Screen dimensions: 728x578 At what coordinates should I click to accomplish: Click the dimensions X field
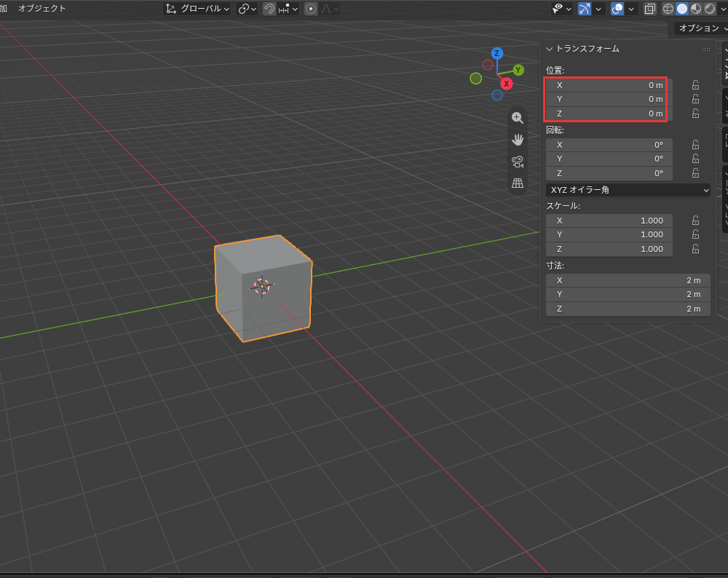628,280
